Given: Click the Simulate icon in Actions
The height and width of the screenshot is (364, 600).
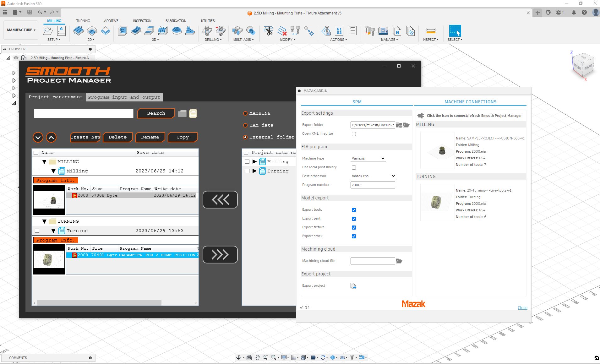Looking at the screenshot, I should (326, 31).
